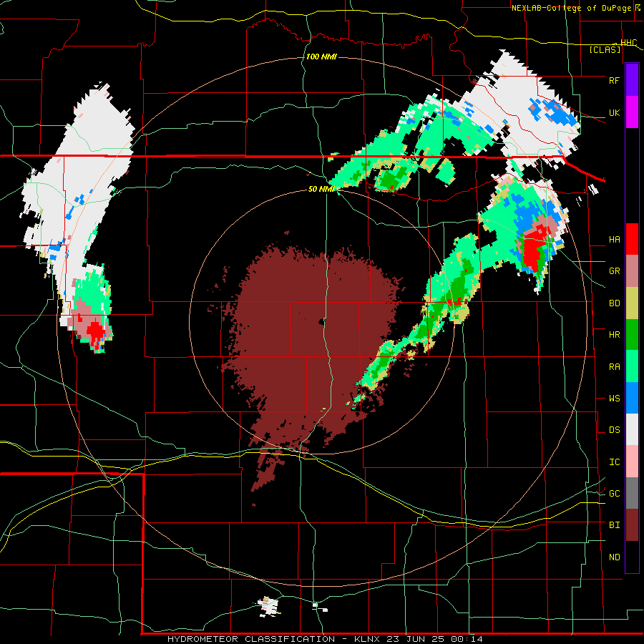Click the 'HA' legend label

coord(614,239)
